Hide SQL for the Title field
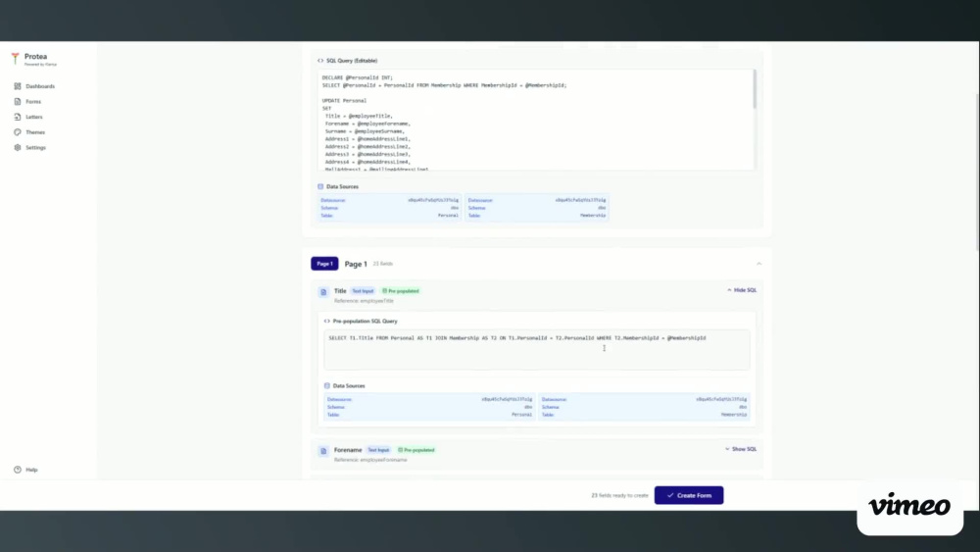This screenshot has width=980, height=552. (742, 290)
